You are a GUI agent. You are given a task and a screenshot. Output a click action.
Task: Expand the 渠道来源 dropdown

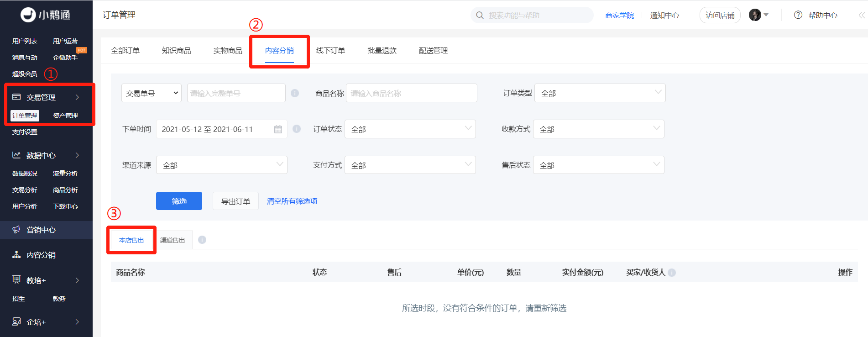tap(222, 165)
